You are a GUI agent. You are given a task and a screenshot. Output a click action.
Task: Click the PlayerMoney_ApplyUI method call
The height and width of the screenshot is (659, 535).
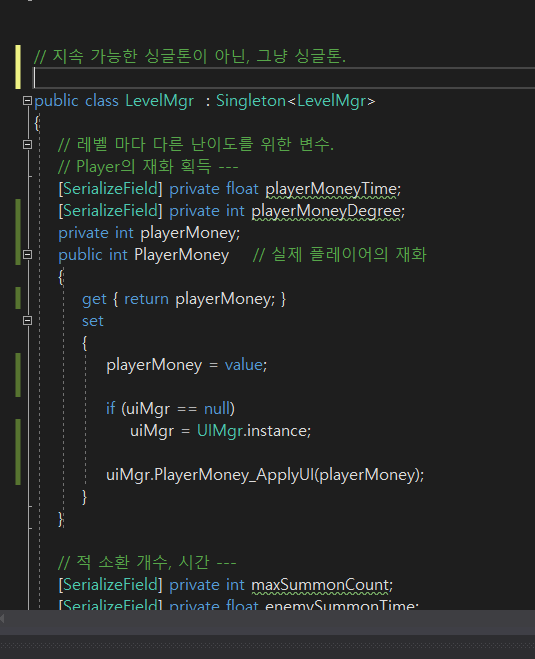[234, 475]
